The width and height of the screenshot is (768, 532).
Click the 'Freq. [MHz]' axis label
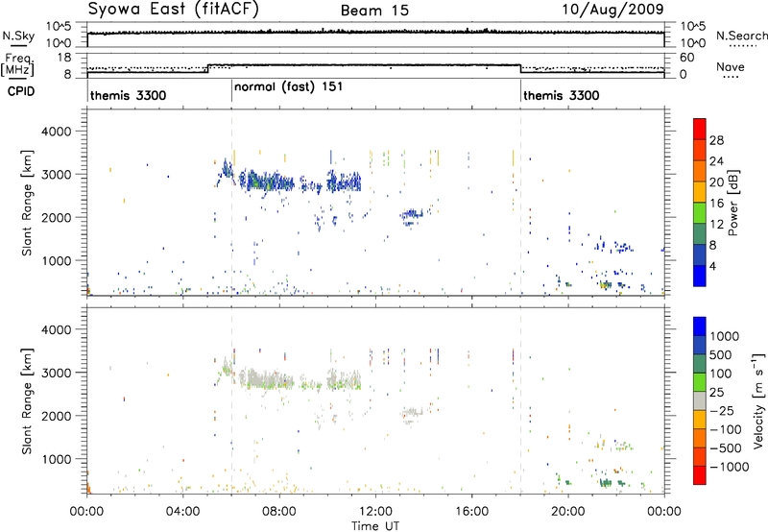[18, 65]
